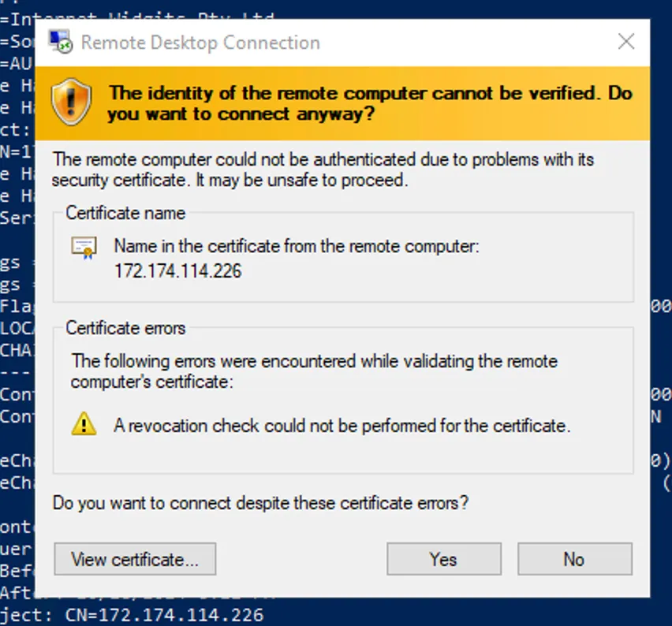
Task: Click the 'Name in the certificate' label text
Action: pyautogui.click(x=297, y=247)
